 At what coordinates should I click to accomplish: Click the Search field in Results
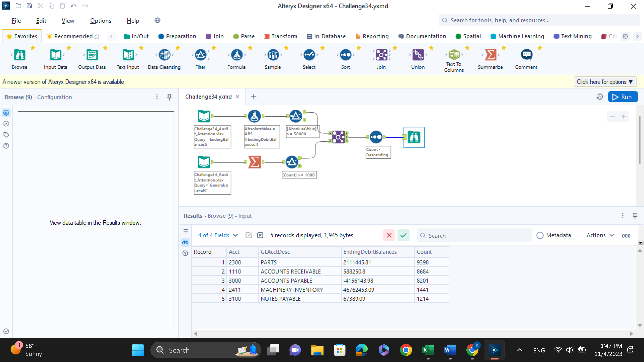tap(474, 235)
